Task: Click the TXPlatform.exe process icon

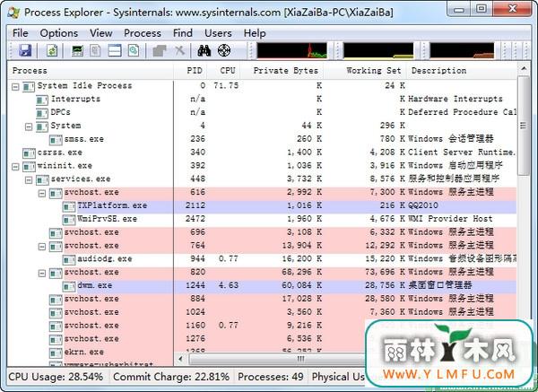Action: [69, 206]
